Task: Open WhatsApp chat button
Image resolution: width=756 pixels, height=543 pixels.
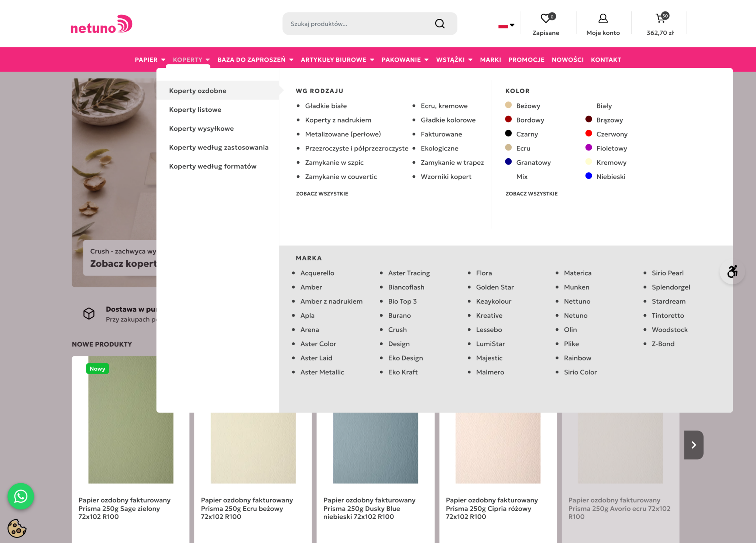Action: [21, 496]
